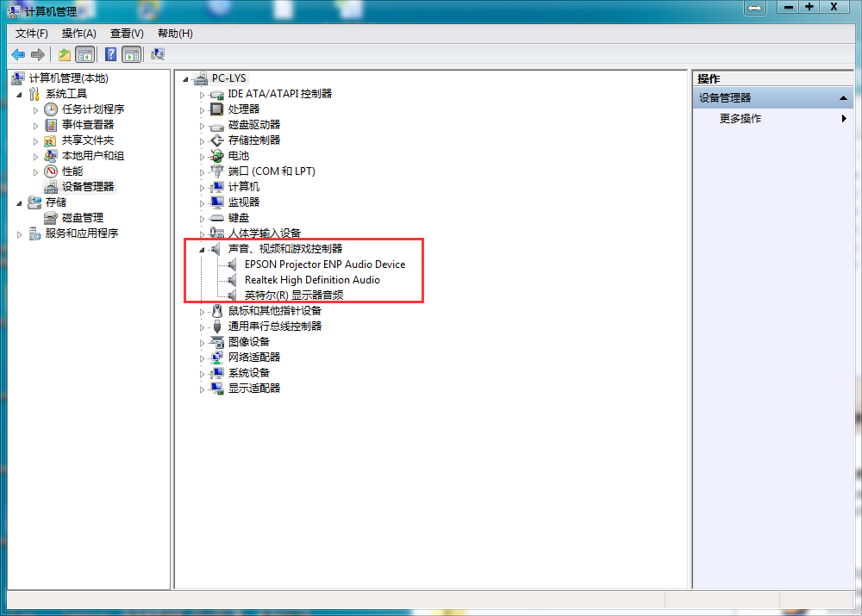Click the blue Help toolbar icon
862x616 pixels.
pos(110,55)
